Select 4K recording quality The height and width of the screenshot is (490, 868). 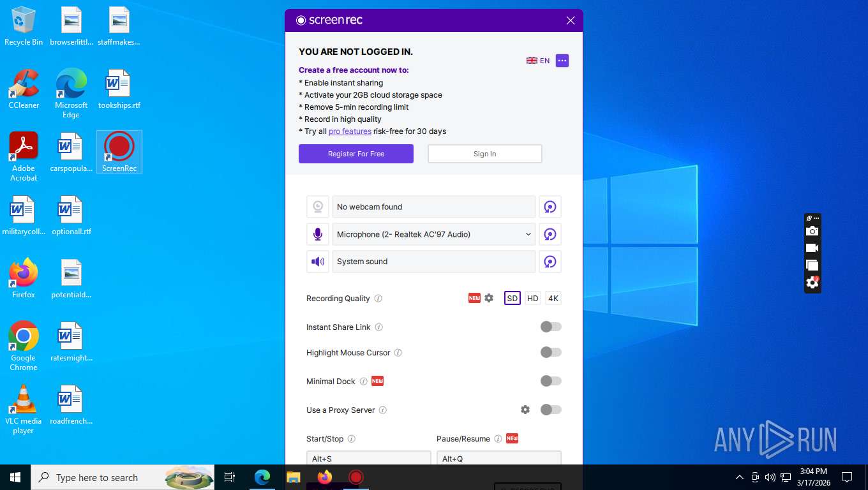553,298
